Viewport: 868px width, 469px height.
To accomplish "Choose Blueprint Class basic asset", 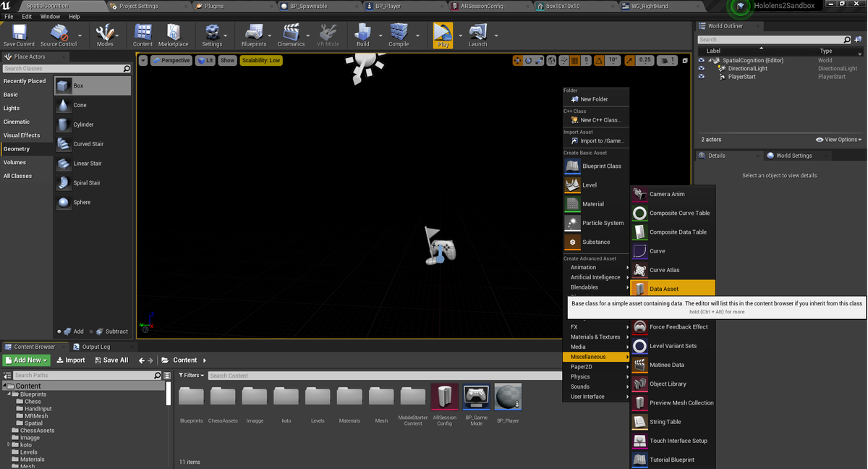I will click(596, 166).
